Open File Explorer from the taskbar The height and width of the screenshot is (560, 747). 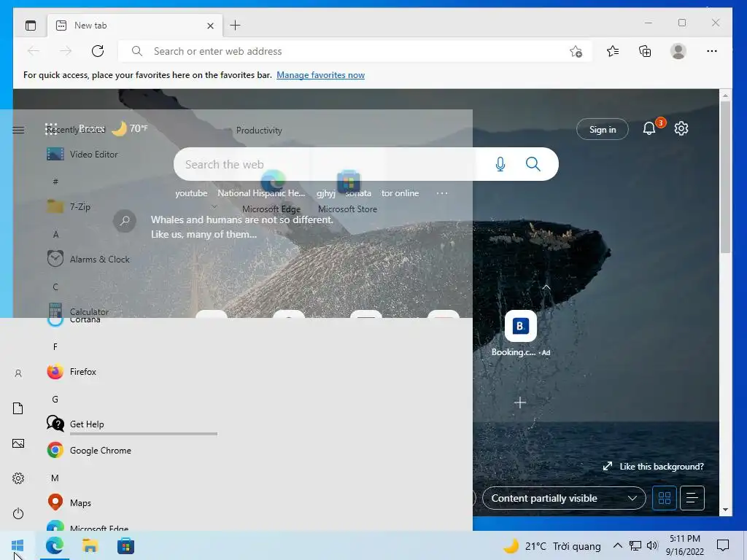(90, 545)
